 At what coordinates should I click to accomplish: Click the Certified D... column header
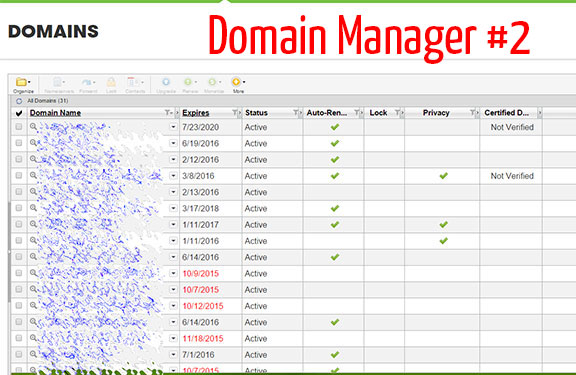click(507, 113)
